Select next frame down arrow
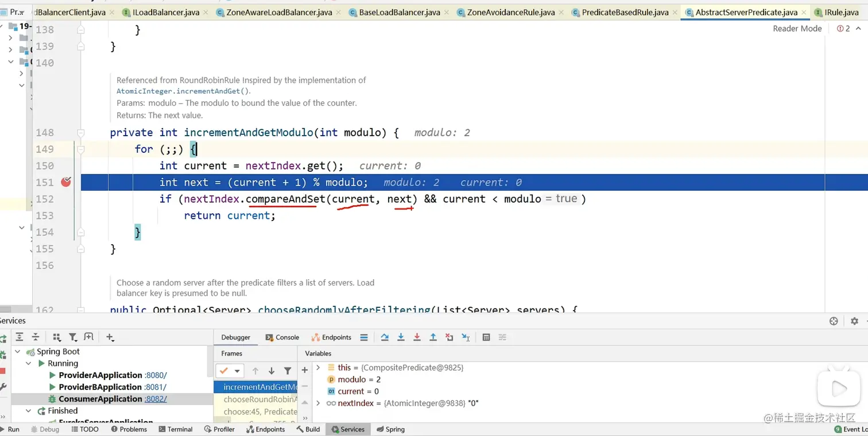Image resolution: width=868 pixels, height=436 pixels. 272,371
